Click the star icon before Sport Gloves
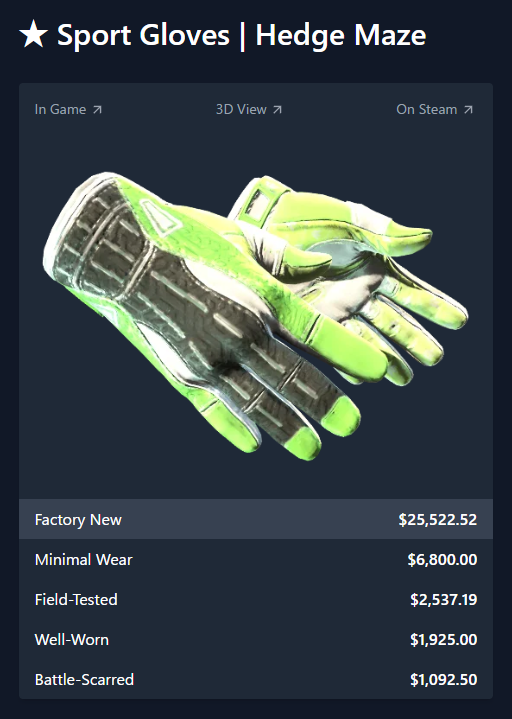 [33, 34]
